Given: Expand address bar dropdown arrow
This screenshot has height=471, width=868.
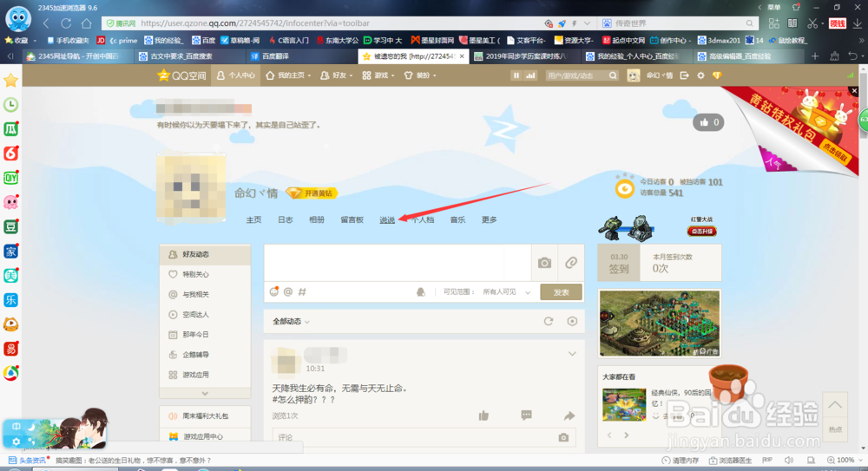Looking at the screenshot, I should 587,23.
